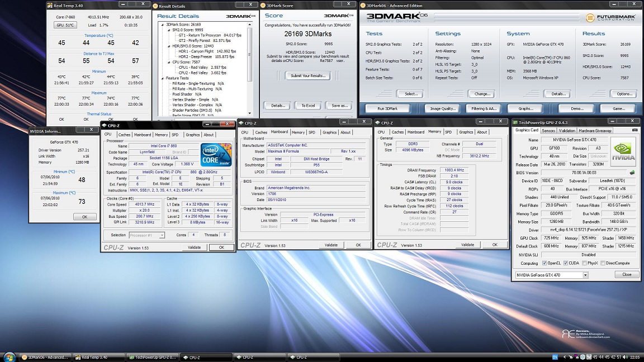Click the NVIDIA logo in GPU-Z

point(623,151)
